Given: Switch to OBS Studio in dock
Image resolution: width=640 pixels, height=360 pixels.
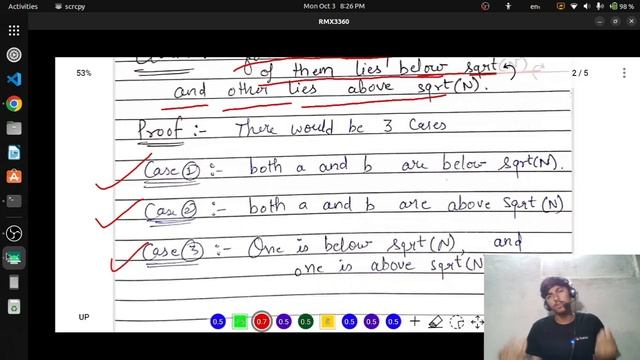Looking at the screenshot, I should 14,233.
